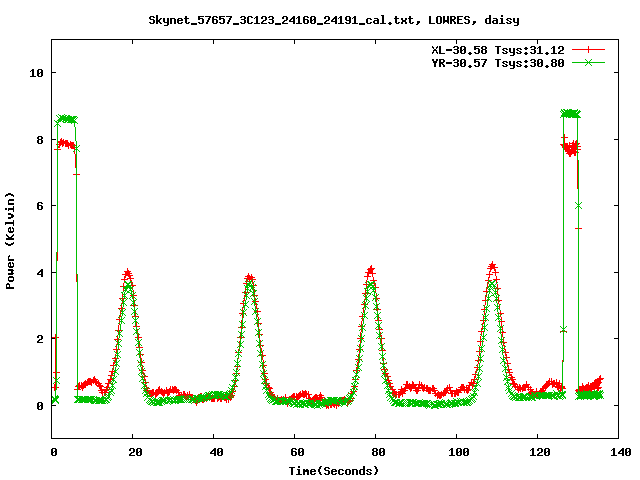Click the Time(Seconds) x-axis label

(334, 471)
